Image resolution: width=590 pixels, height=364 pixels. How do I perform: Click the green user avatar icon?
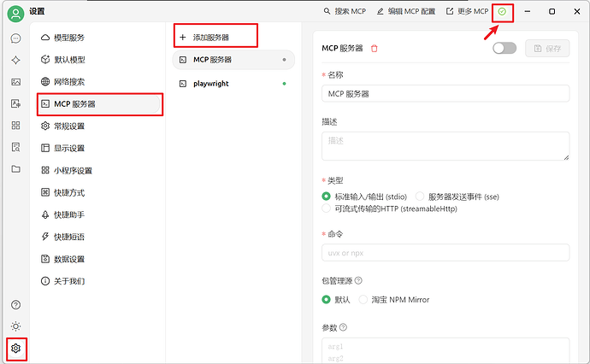point(15,14)
